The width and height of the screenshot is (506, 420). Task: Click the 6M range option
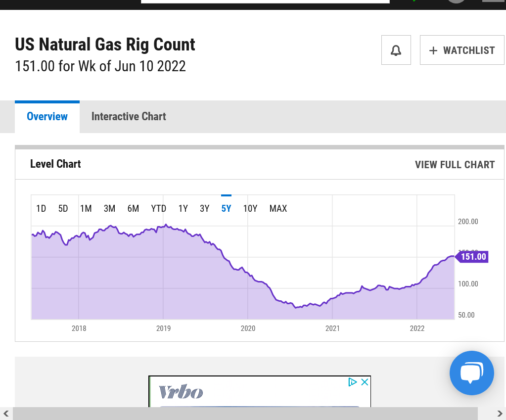pyautogui.click(x=133, y=209)
